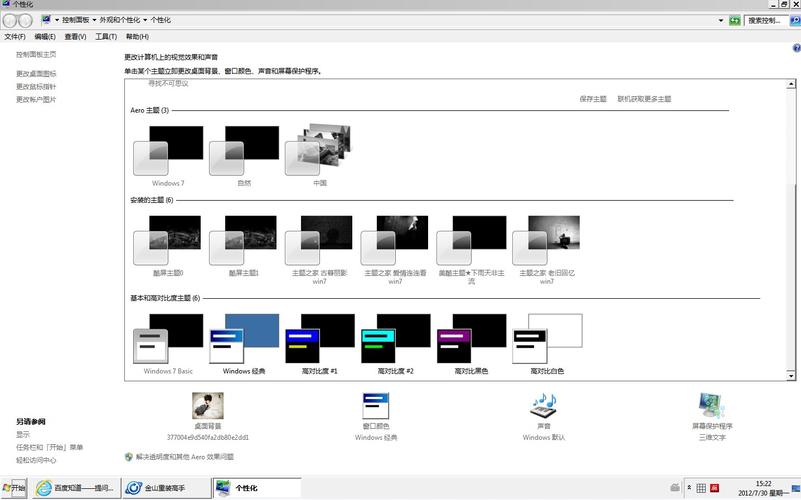The image size is (801, 500).
Task: Open the address bar history dropdown
Action: tap(721, 20)
